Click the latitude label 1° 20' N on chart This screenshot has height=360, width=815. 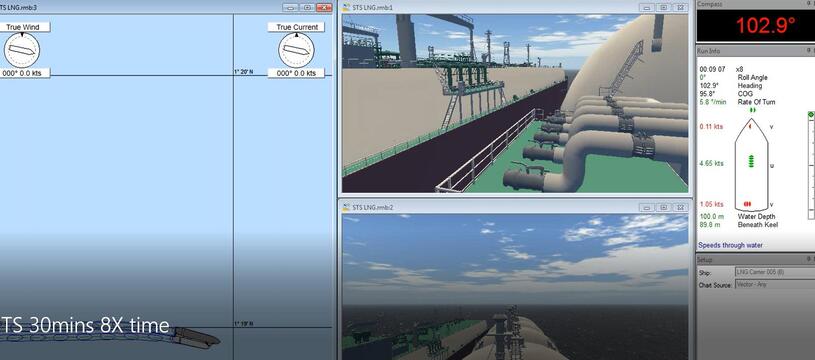point(244,72)
